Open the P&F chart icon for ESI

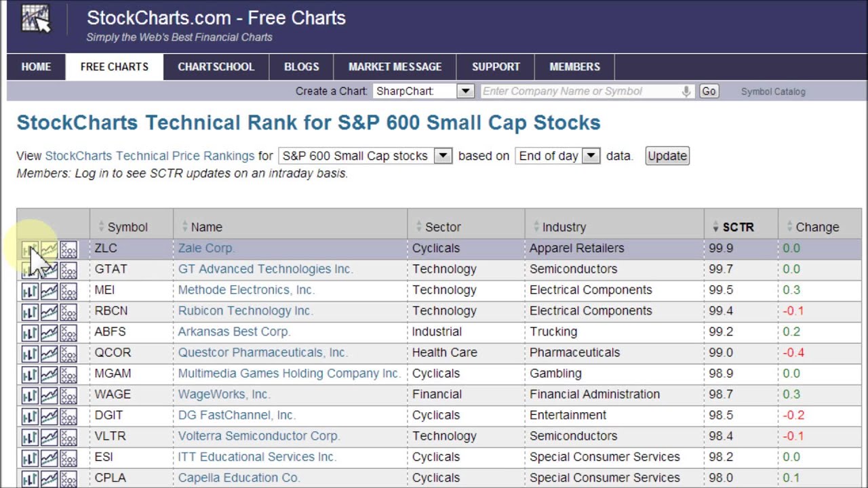pos(68,459)
